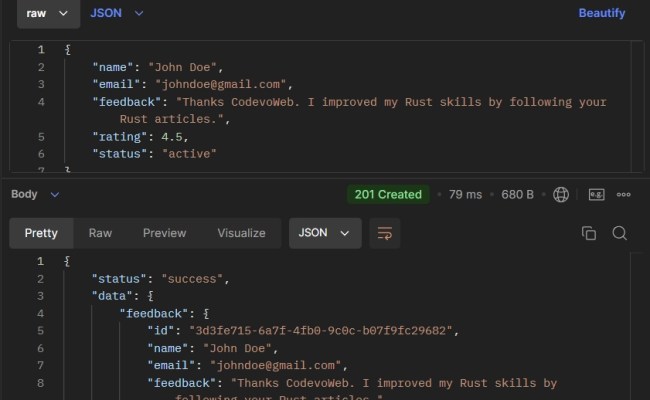The width and height of the screenshot is (650, 400).
Task: Click the response "success" status value
Action: [192, 279]
